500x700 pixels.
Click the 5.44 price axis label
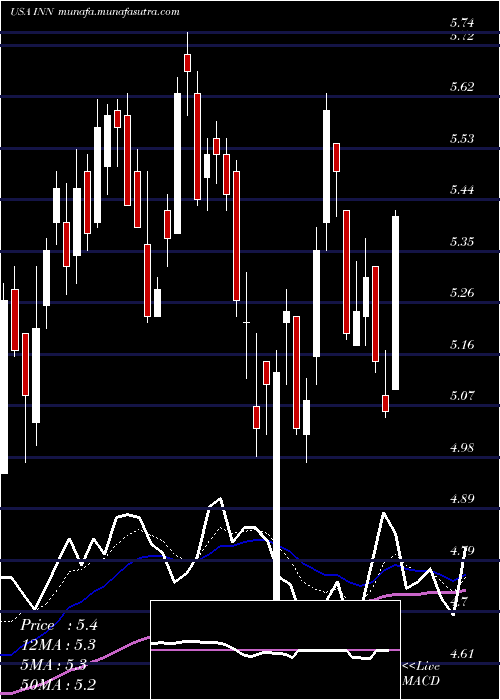(462, 189)
